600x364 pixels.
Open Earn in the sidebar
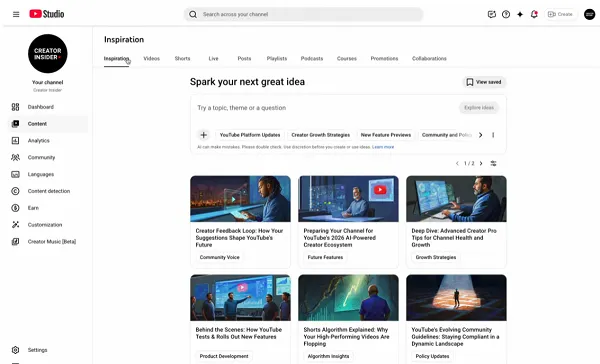point(47,208)
